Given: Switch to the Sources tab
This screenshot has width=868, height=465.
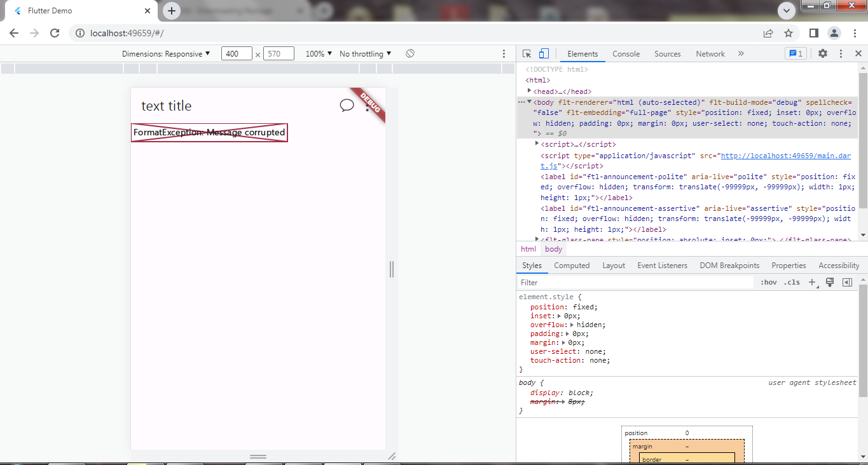Looking at the screenshot, I should point(668,54).
